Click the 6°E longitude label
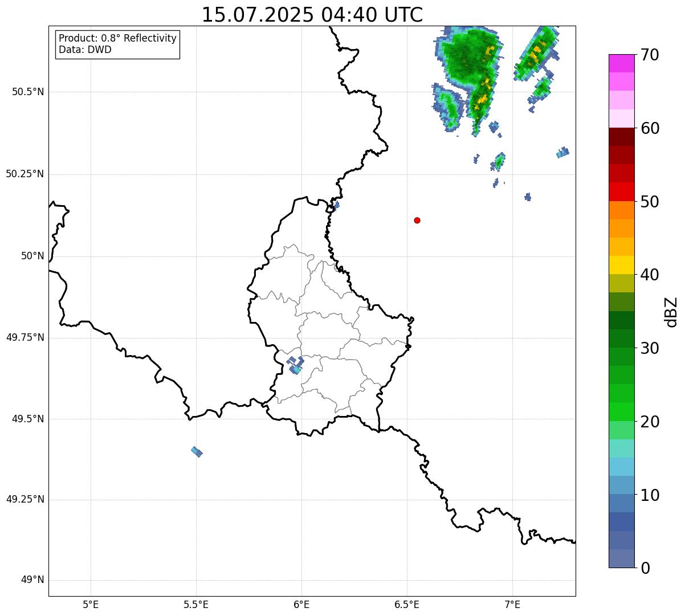The height and width of the screenshot is (616, 685). pyautogui.click(x=301, y=605)
